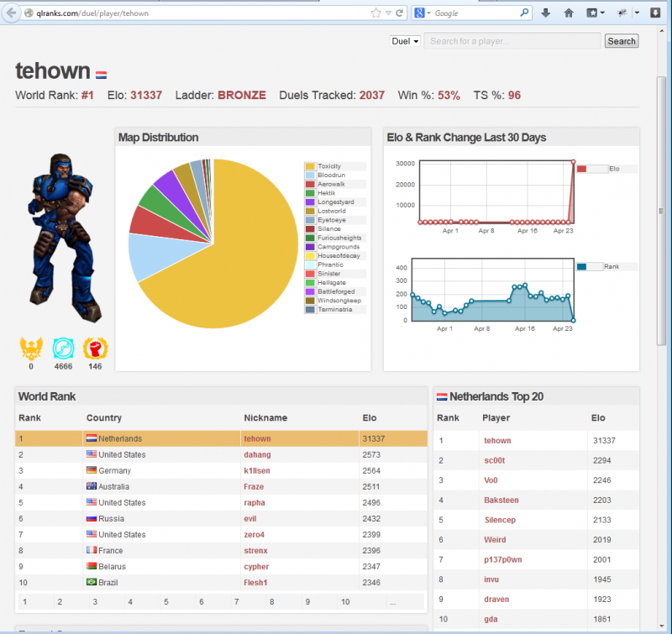Viewport: 672px width, 634px height.
Task: Click the cyan swirl medal icon
Action: pos(64,348)
